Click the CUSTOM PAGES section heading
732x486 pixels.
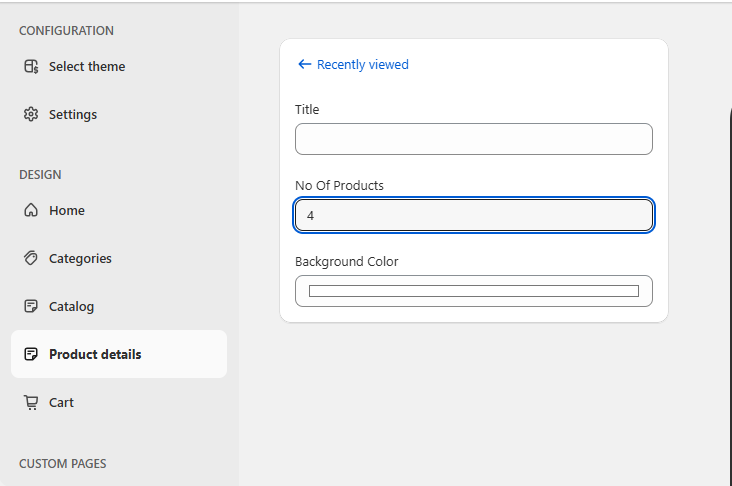coord(63,464)
